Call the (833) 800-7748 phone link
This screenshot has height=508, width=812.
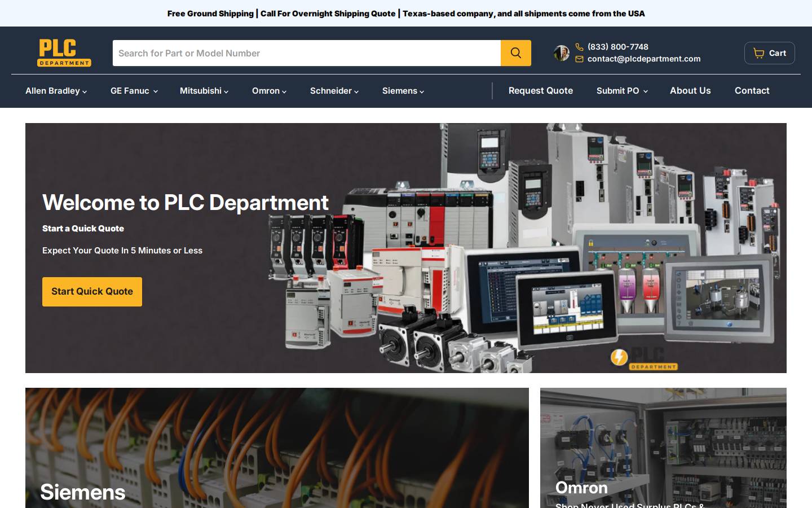618,47
